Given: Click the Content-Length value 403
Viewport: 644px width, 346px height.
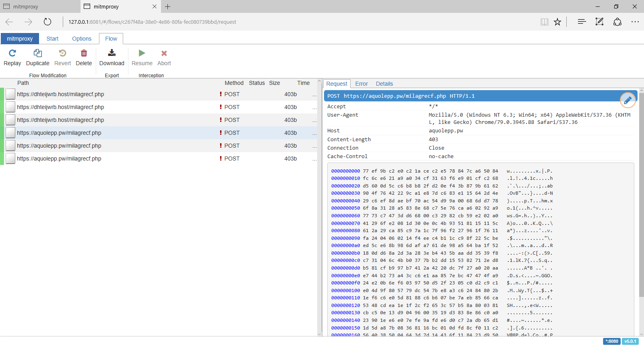Looking at the screenshot, I should click(433, 139).
